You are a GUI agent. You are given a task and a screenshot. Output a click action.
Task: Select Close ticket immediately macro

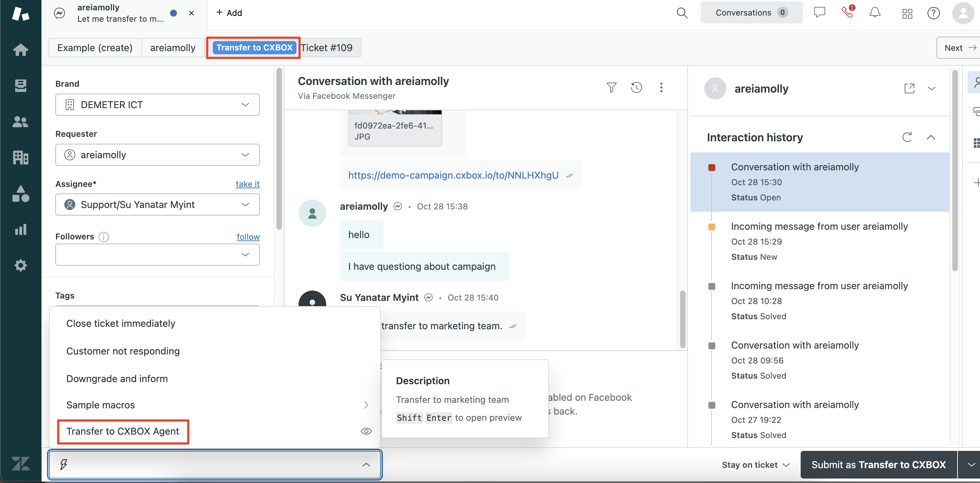[215, 323]
